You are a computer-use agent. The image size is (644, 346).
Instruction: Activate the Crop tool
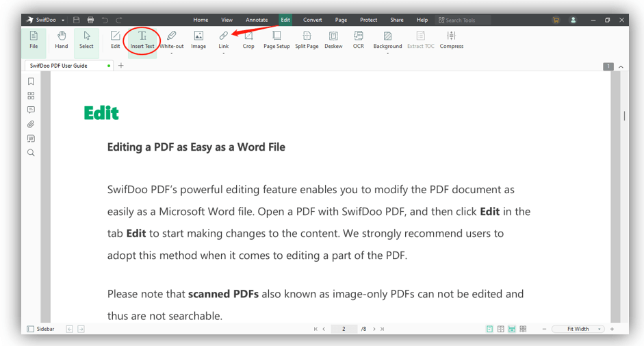(x=248, y=40)
